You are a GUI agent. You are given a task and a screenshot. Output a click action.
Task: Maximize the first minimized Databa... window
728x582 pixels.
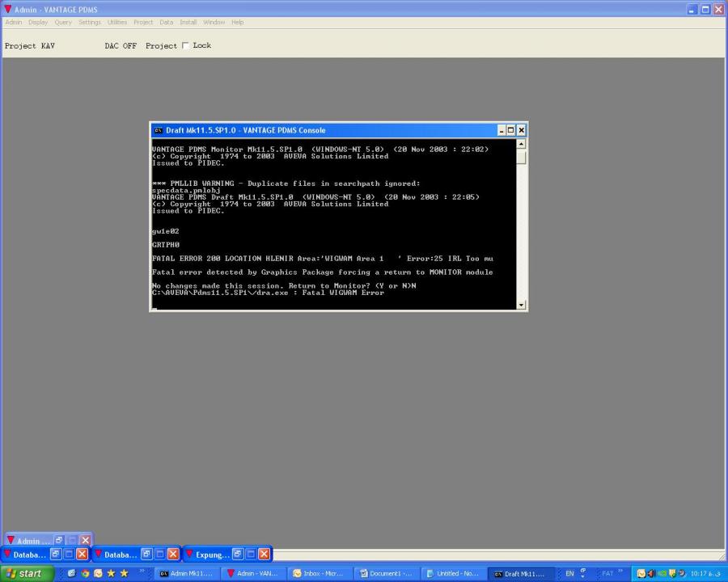tap(69, 555)
